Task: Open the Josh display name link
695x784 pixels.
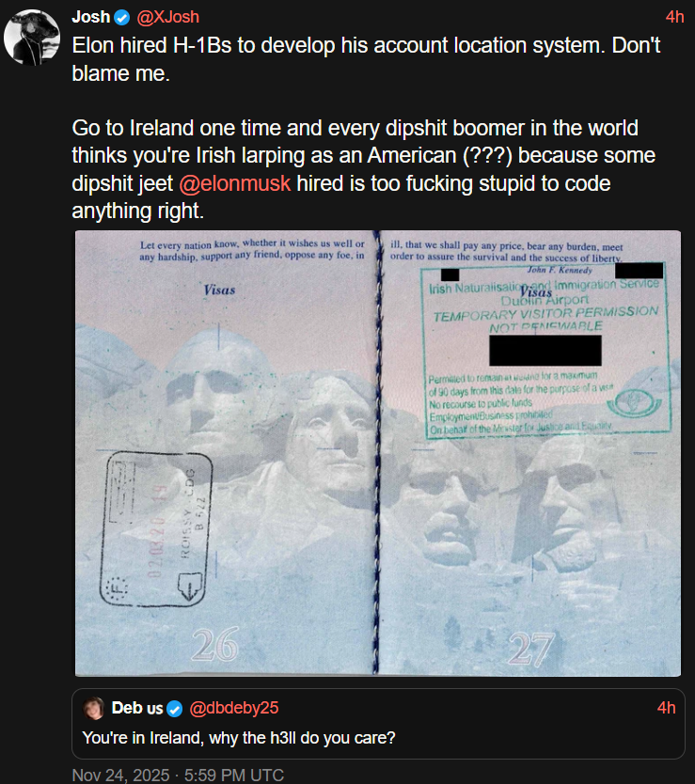Action: [91, 17]
